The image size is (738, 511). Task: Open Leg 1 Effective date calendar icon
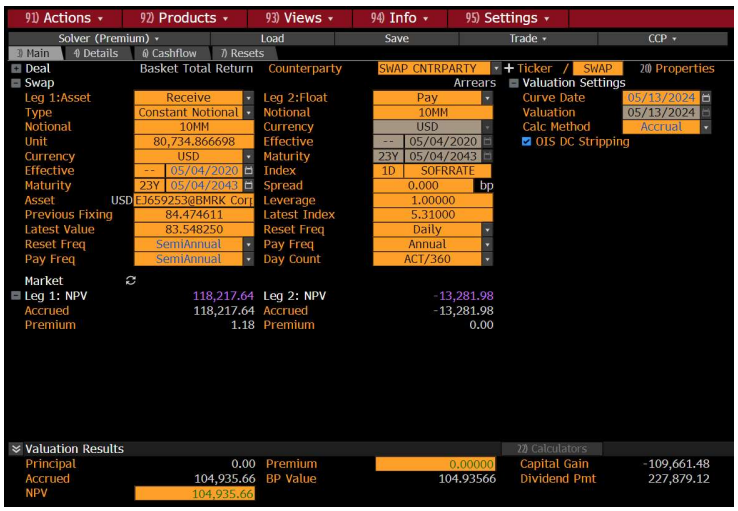pos(248,171)
